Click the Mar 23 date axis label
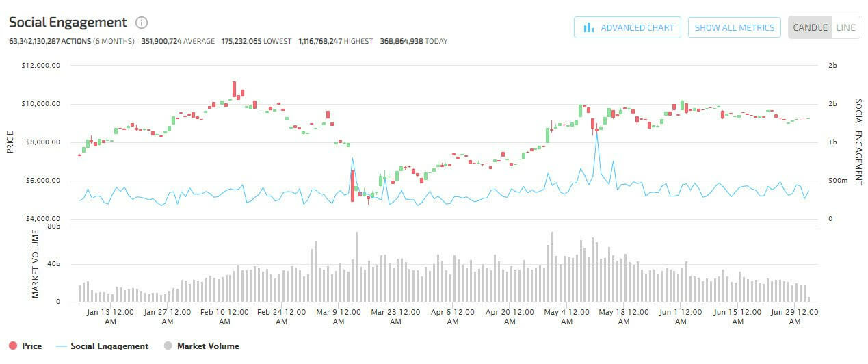 coord(395,316)
